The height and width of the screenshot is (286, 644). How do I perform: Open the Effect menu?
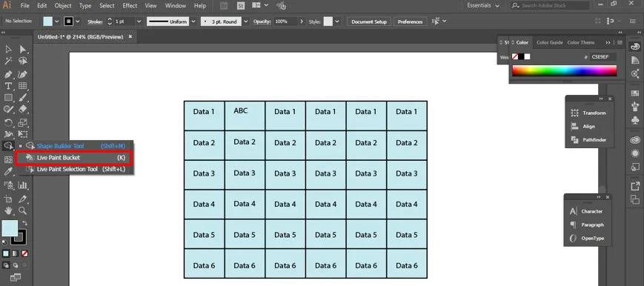pos(130,6)
